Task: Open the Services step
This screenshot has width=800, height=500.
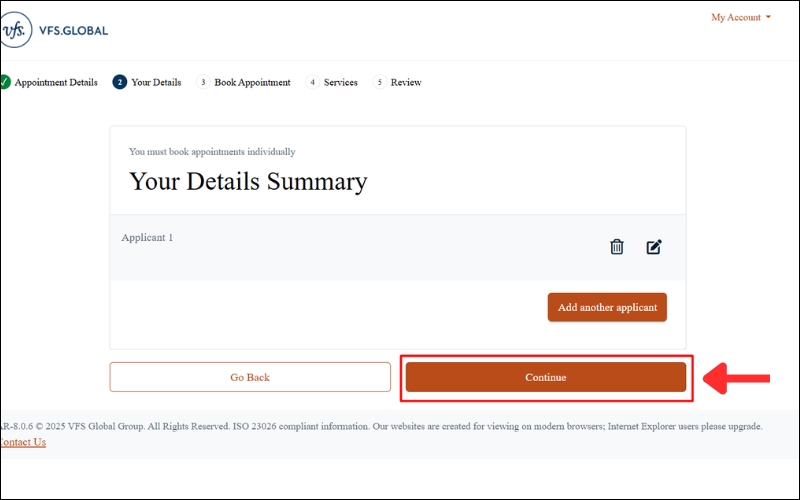Action: click(341, 82)
